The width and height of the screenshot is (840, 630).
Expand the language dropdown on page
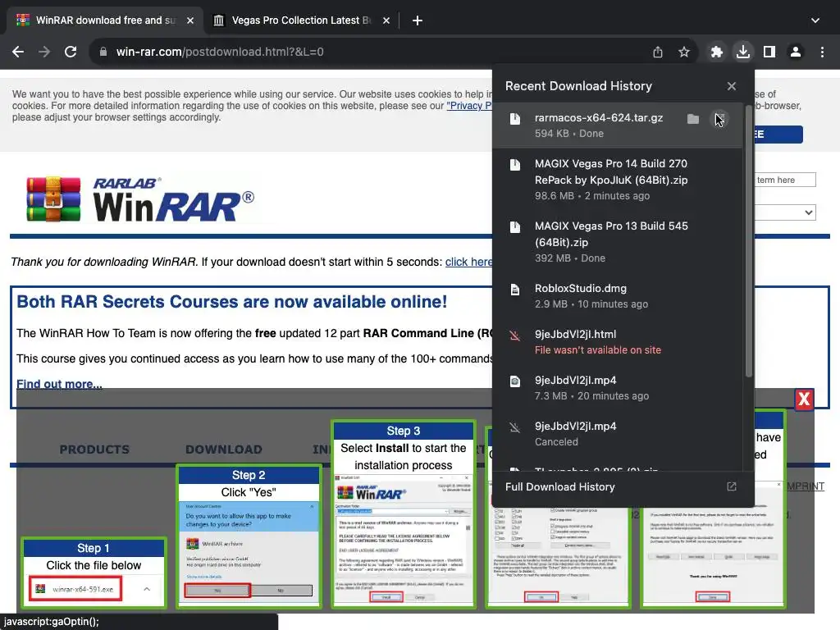(x=785, y=212)
